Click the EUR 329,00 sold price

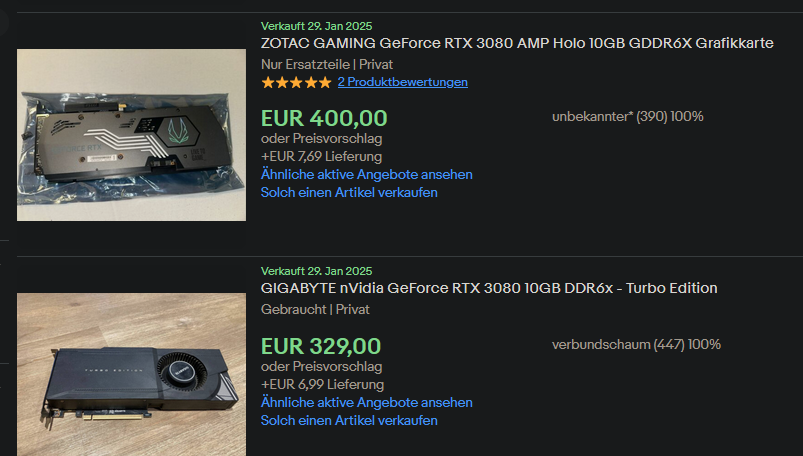[321, 346]
